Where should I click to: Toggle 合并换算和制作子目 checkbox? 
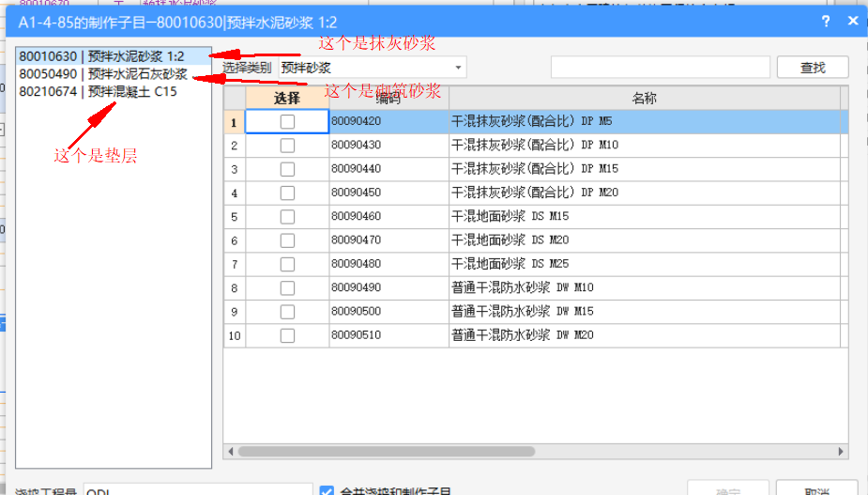pyautogui.click(x=327, y=491)
